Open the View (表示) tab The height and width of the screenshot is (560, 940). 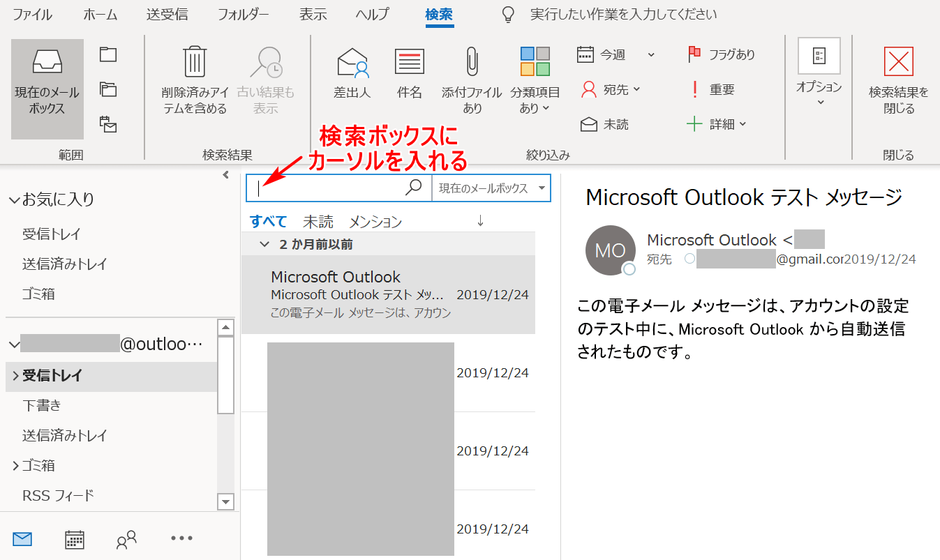click(x=313, y=15)
